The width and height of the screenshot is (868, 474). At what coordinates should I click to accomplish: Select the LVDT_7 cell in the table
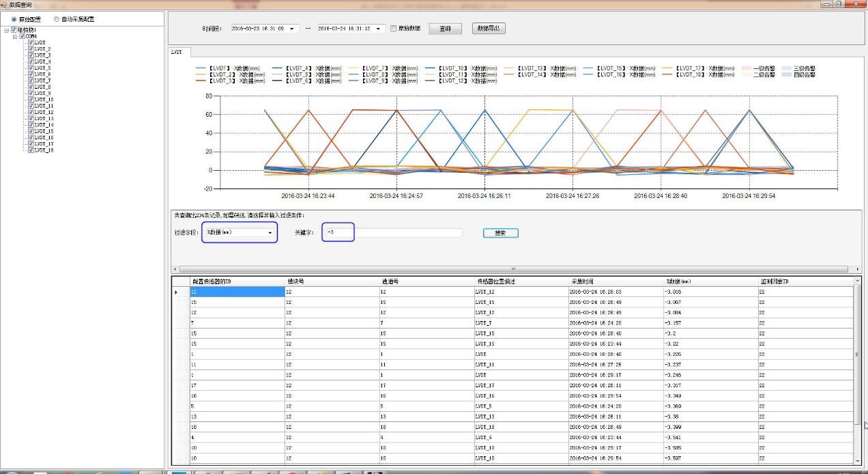(x=521, y=323)
